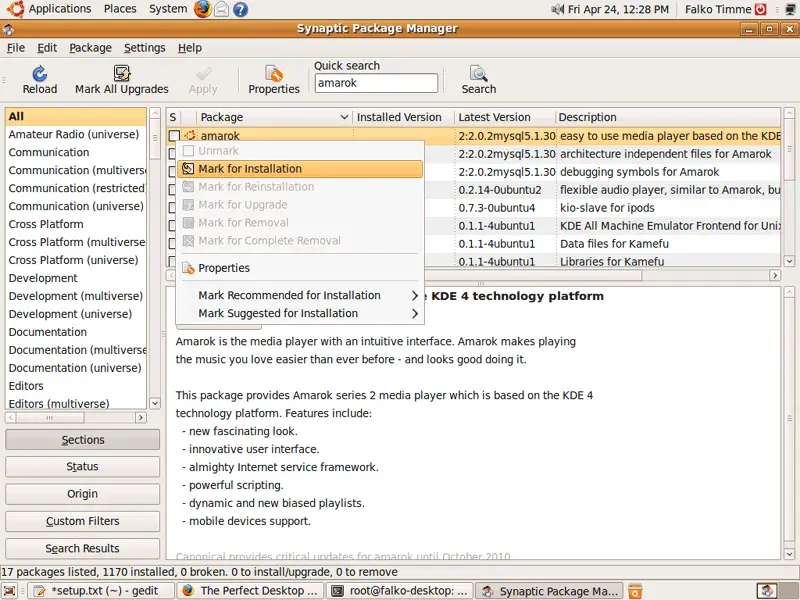800x600 pixels.
Task: Open the mail launcher in top panel
Action: [x=221, y=9]
